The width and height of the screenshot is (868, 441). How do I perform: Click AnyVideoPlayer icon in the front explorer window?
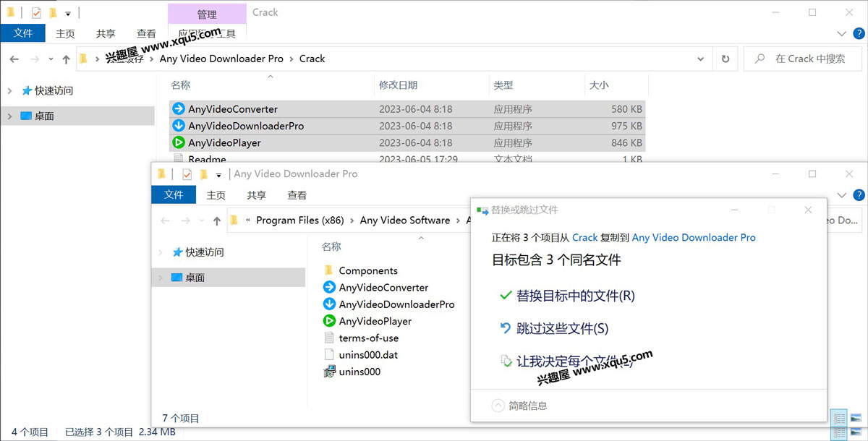point(328,321)
